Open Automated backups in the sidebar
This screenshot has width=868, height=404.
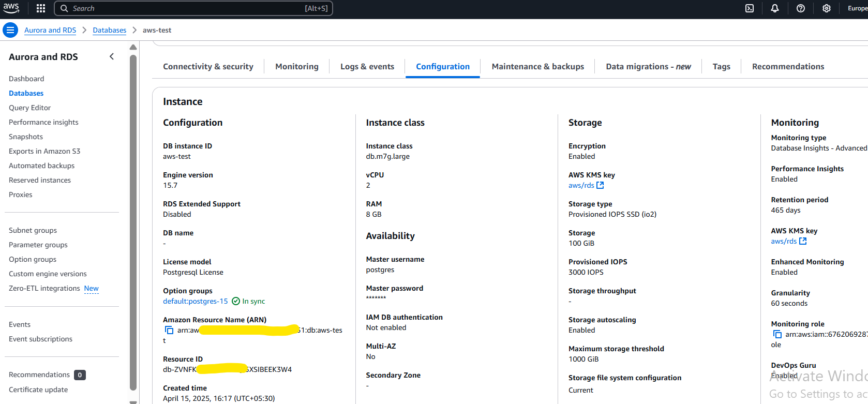(42, 166)
